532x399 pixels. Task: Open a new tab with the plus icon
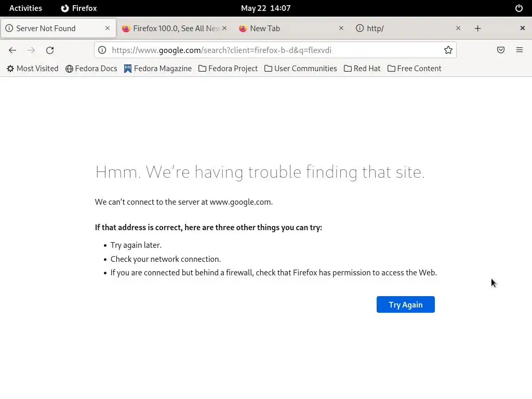[x=478, y=29]
